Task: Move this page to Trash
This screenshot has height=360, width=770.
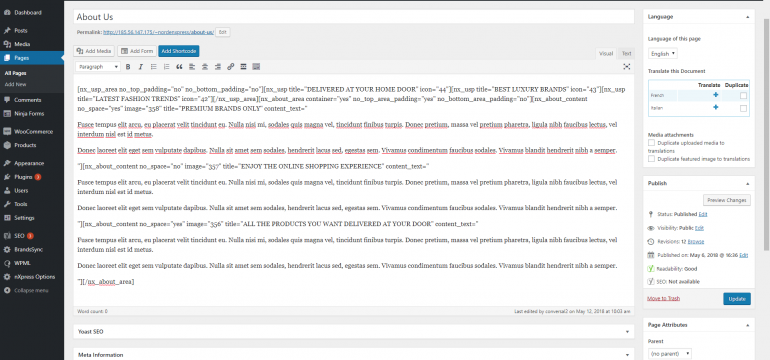Action: coord(663,299)
